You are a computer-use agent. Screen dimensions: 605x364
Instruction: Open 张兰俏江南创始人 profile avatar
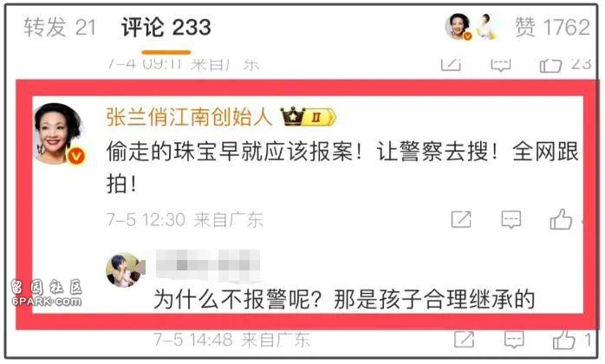(58, 133)
